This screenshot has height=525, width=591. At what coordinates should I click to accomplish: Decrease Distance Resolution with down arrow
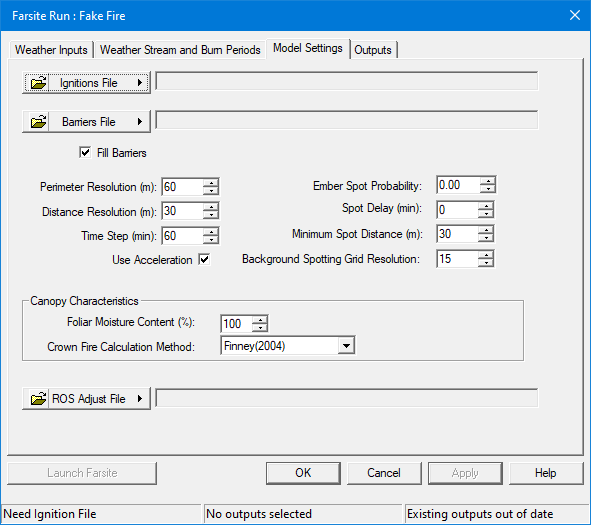pyautogui.click(x=211, y=215)
